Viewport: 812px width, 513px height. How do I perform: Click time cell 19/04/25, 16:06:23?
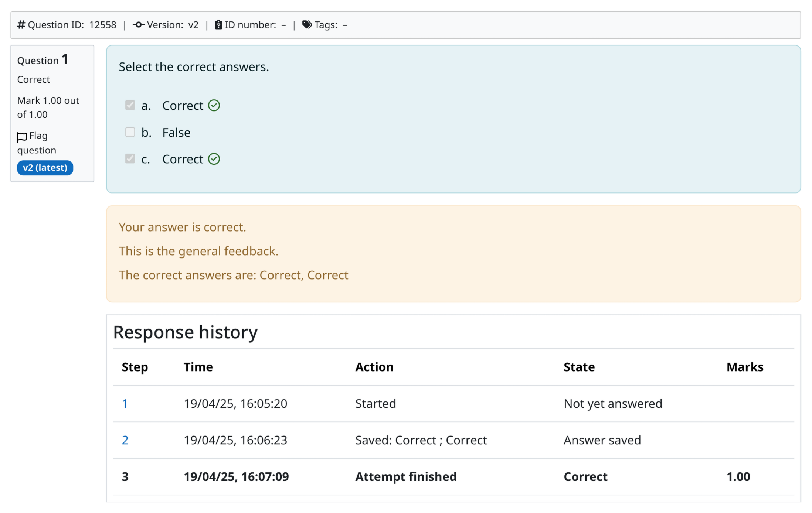[x=235, y=440]
